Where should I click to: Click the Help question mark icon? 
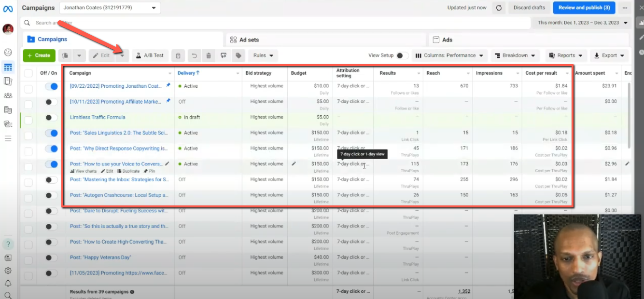click(8, 244)
